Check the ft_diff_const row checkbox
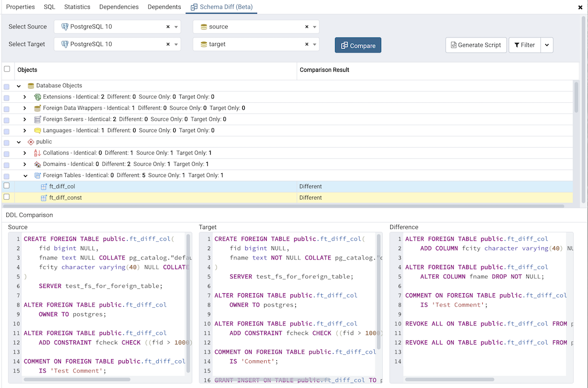The image size is (588, 388). click(7, 197)
